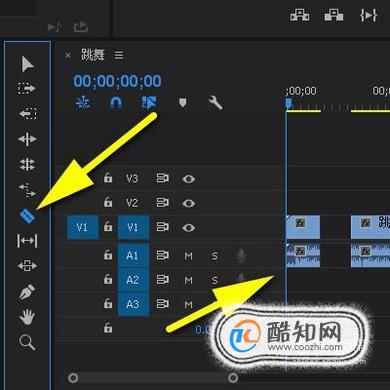Viewport: 390px width, 390px height.
Task: Mute audio track A1
Action: tap(188, 256)
